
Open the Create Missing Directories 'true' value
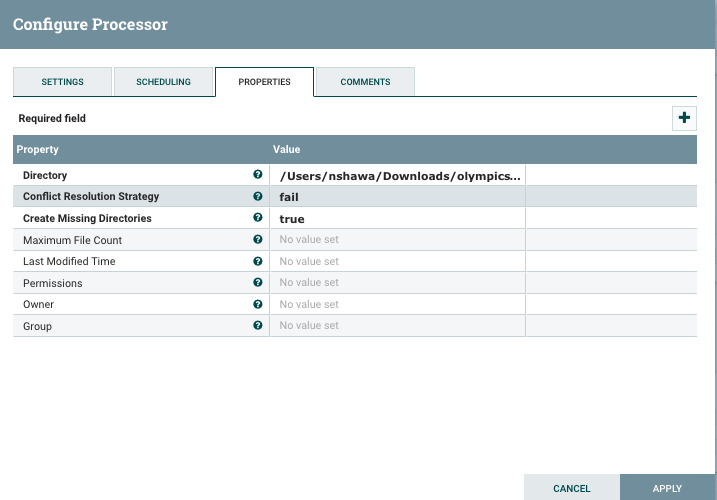[x=397, y=219]
